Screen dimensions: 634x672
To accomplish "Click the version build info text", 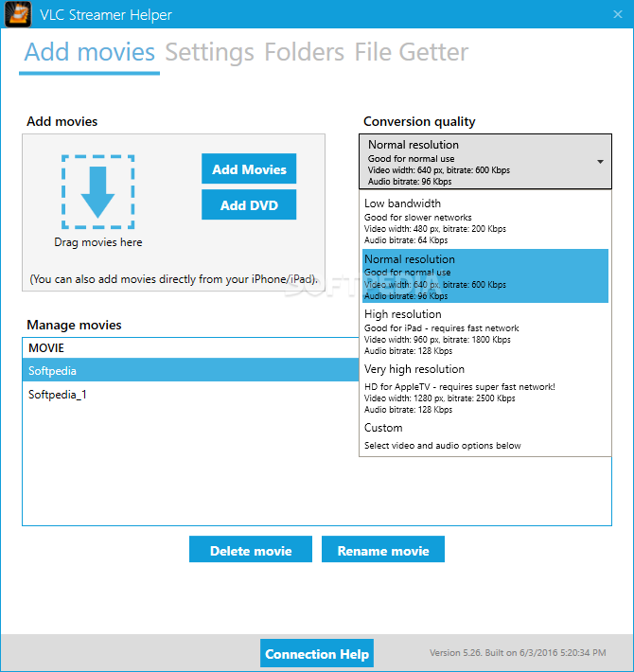I will point(518,653).
